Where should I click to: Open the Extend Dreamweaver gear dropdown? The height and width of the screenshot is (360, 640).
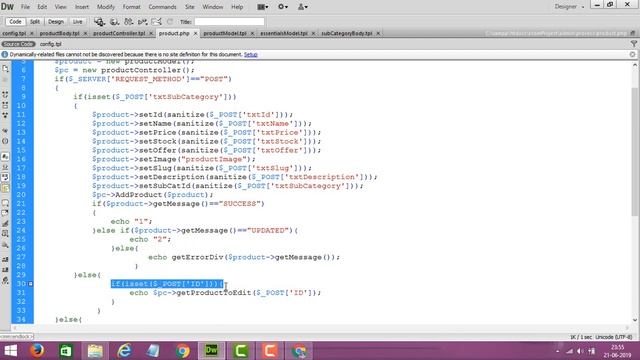pyautogui.click(x=283, y=7)
